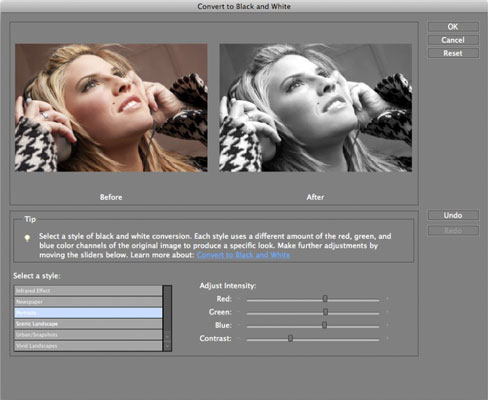Click the OK button
The width and height of the screenshot is (488, 400).
click(x=453, y=27)
